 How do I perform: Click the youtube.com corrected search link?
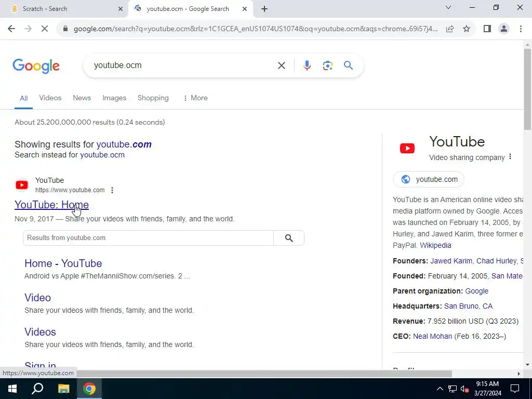coord(124,144)
